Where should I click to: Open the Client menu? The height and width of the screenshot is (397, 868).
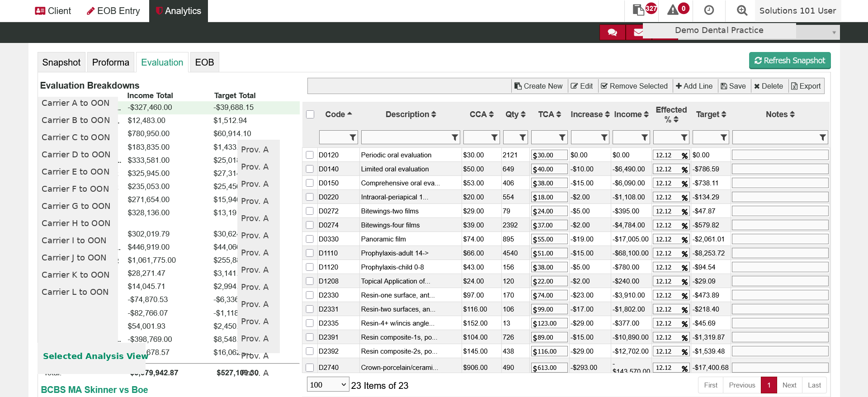[53, 11]
